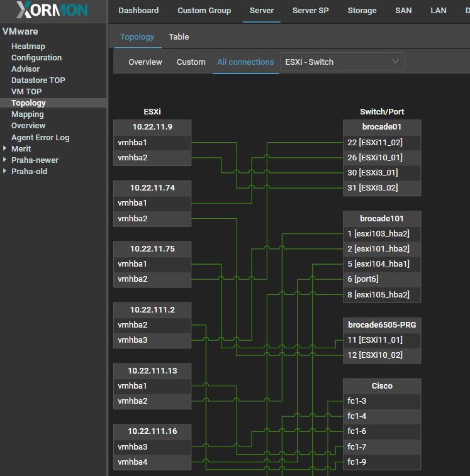This screenshot has width=470, height=476.
Task: Click the XorMon logo
Action: (52, 10)
